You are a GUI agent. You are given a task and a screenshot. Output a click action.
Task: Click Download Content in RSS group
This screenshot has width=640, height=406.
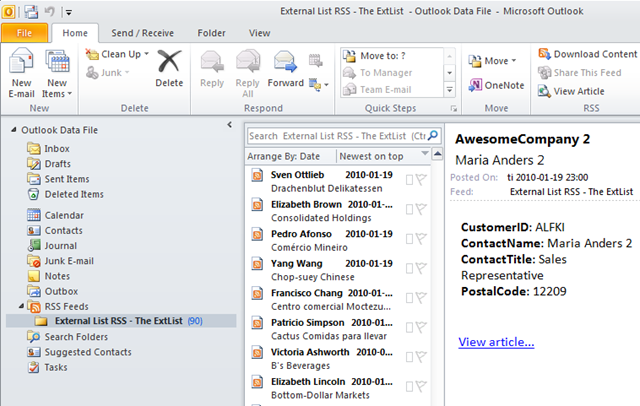(587, 54)
